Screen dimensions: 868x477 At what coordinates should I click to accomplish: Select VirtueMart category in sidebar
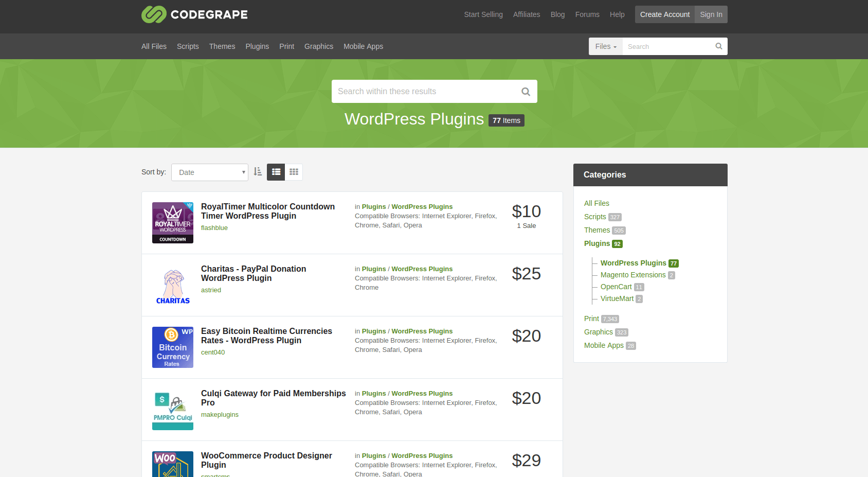[617, 299]
